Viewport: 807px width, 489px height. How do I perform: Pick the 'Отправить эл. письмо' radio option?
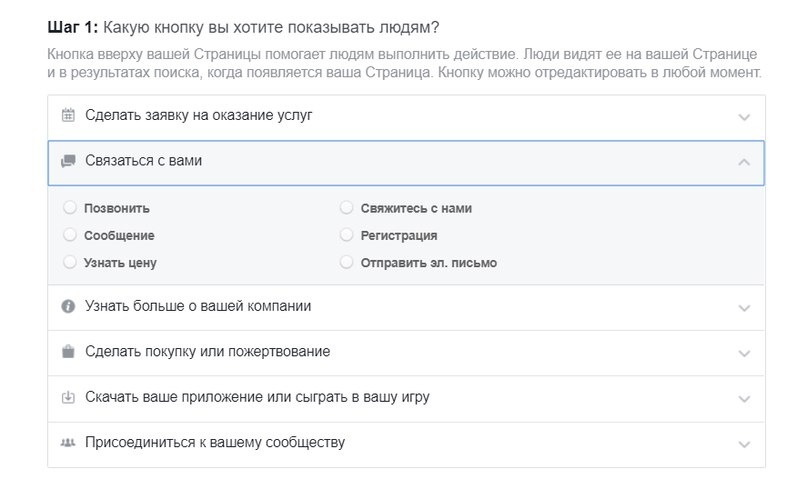tap(346, 262)
